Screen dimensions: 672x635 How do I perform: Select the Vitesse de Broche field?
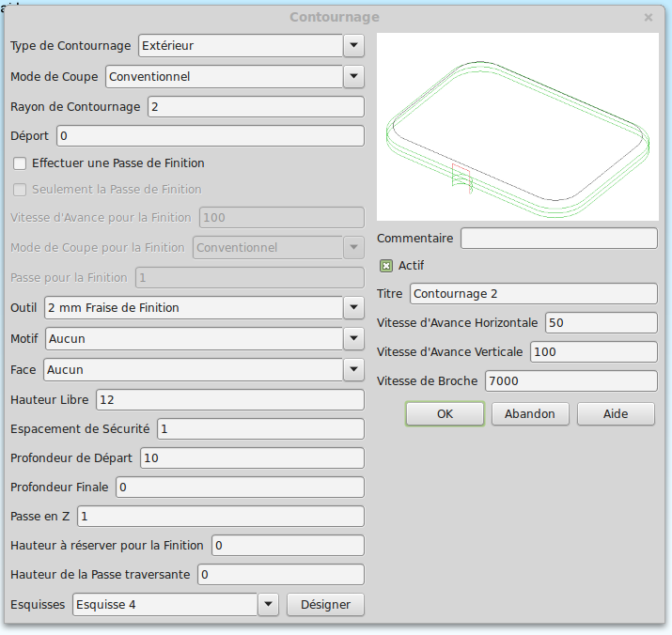[x=570, y=381]
